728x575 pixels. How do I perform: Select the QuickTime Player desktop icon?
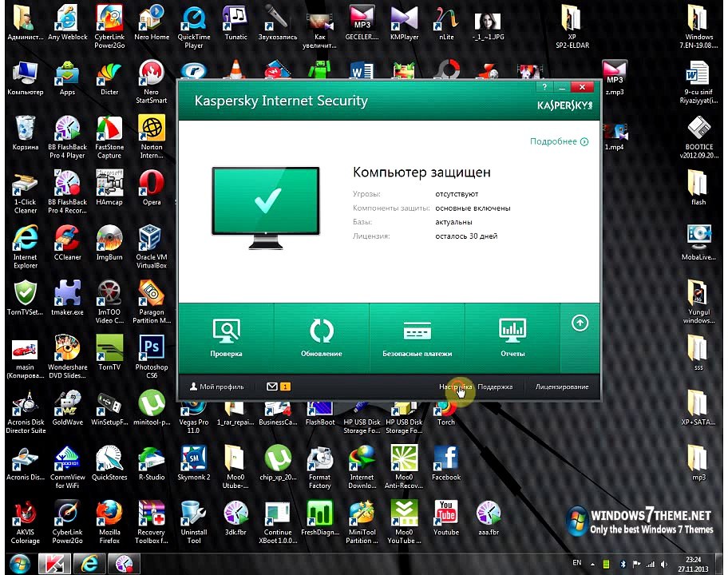pos(194,27)
